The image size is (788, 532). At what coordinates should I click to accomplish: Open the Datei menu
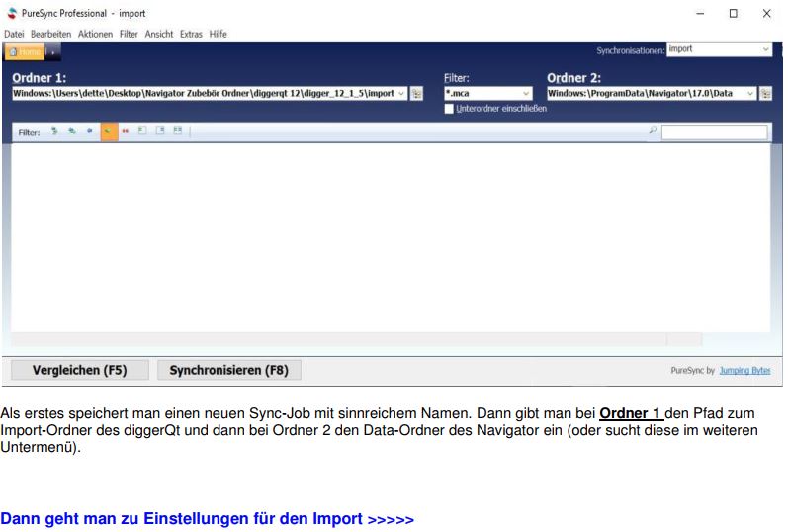16,34
